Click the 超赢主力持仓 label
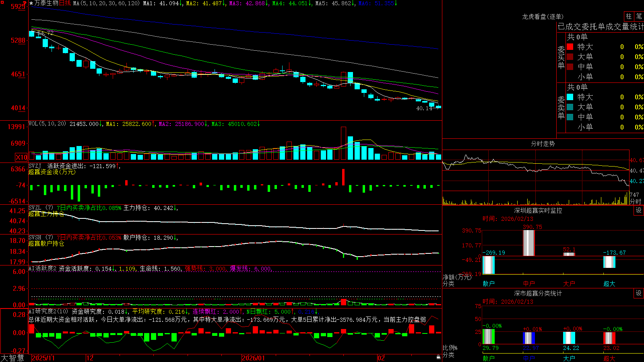This screenshot has width=644, height=362. [46, 214]
